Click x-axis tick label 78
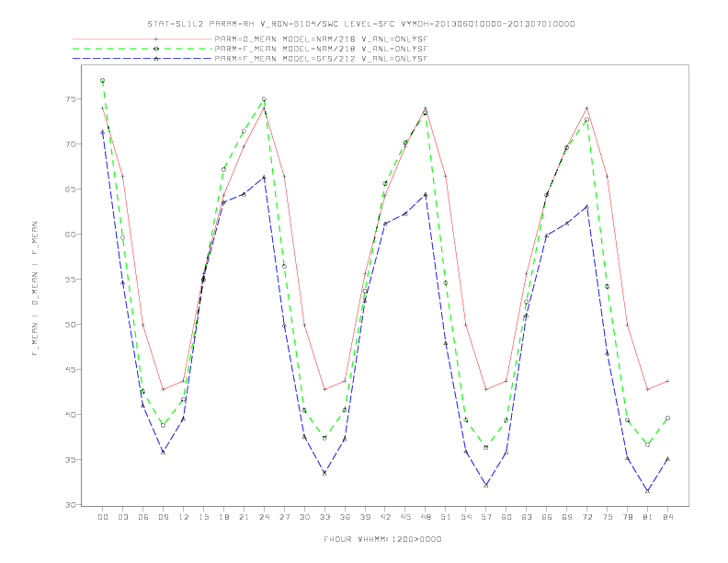This screenshot has height=563, width=728. (x=627, y=517)
